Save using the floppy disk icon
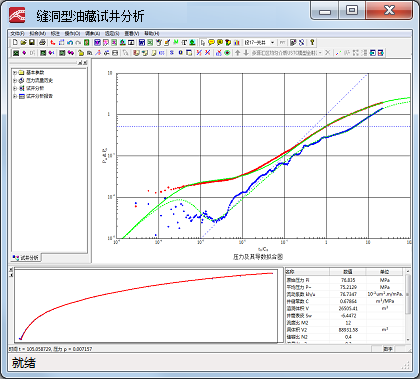The image size is (420, 380). pyautogui.click(x=32, y=43)
